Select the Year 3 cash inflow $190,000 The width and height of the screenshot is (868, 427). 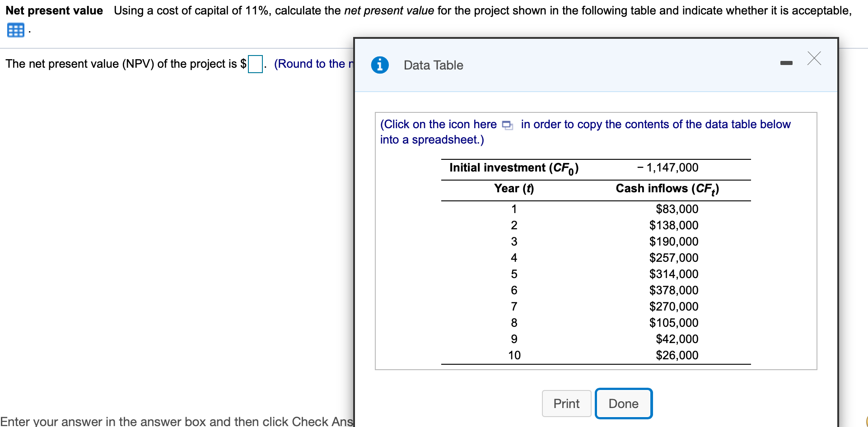pos(673,241)
